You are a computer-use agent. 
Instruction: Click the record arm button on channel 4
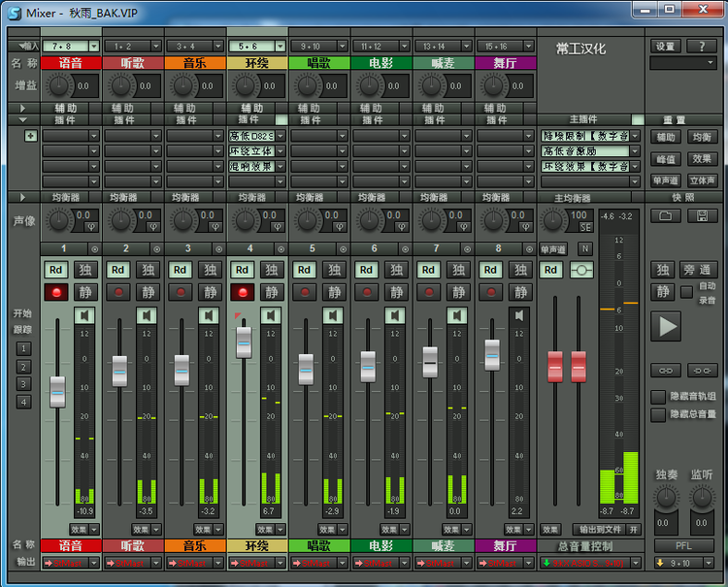[x=243, y=292]
